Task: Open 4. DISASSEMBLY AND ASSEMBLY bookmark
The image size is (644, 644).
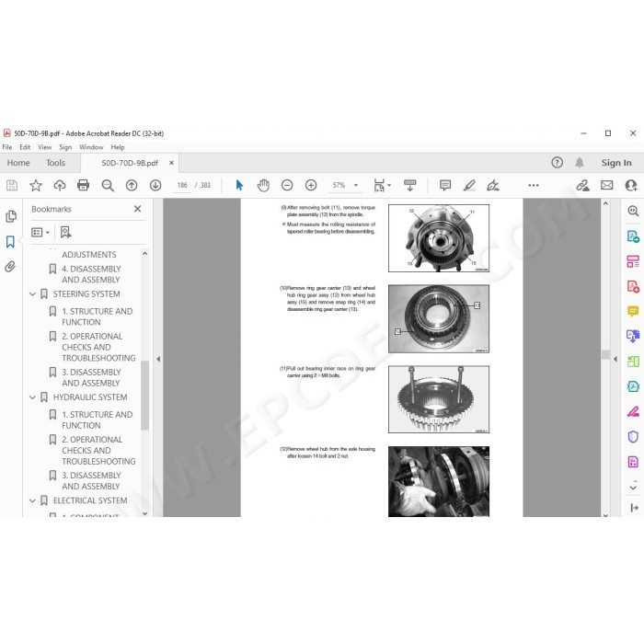Action: click(91, 274)
